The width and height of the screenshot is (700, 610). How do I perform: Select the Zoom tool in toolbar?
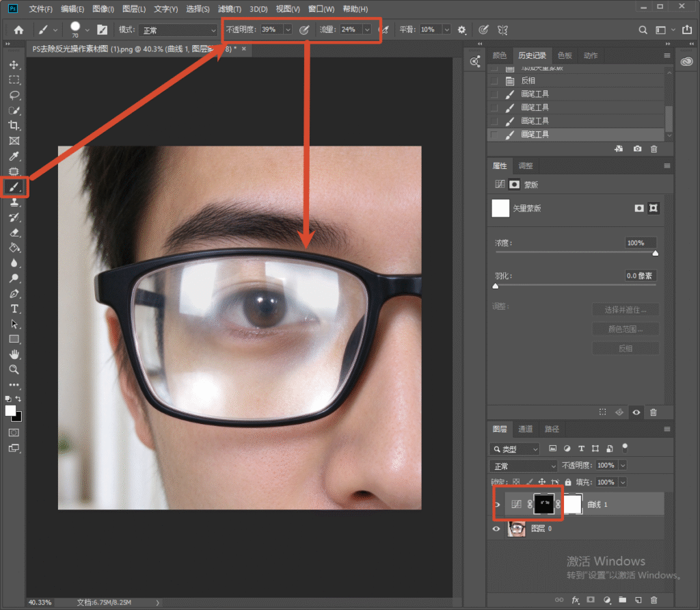[x=14, y=370]
